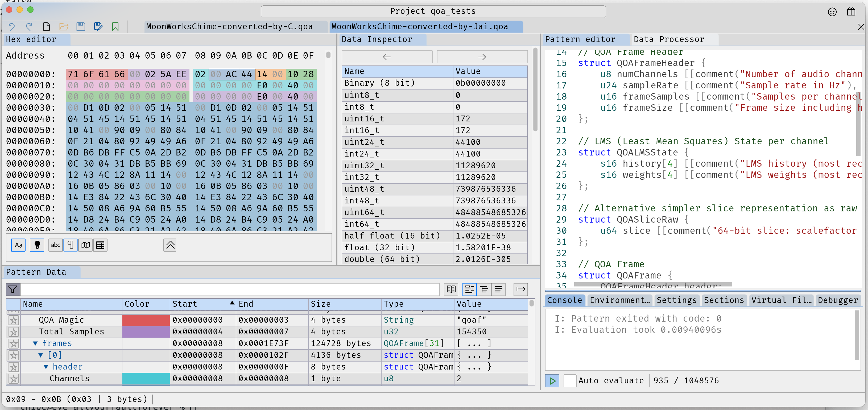Click the red color swatch for QOA Magic
868x410 pixels.
tap(146, 320)
